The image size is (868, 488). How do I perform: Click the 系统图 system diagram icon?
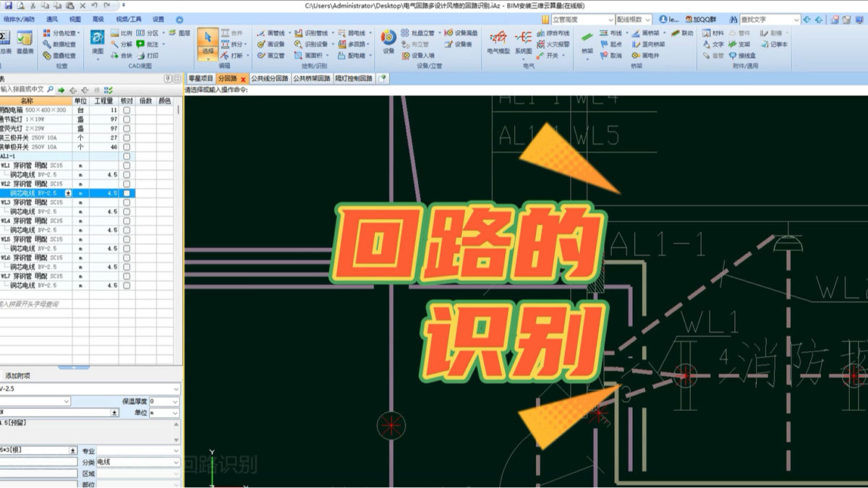(x=523, y=42)
